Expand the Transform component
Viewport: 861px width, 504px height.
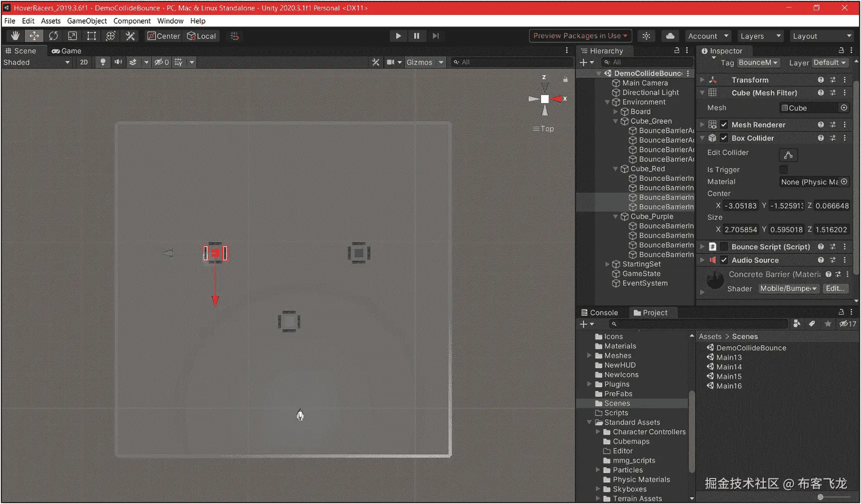tap(702, 80)
